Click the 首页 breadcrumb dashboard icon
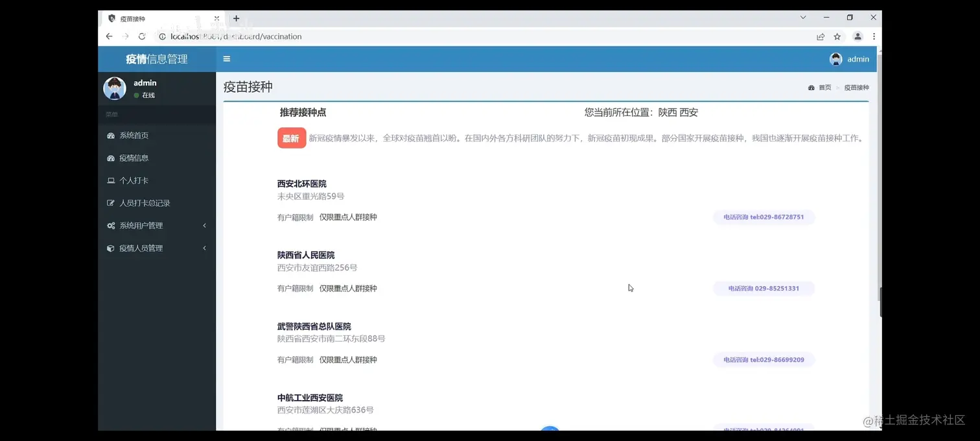980x441 pixels. coord(811,88)
